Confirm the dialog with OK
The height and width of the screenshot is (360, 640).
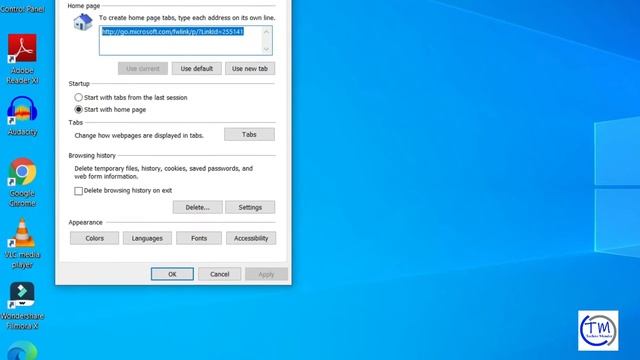172,274
